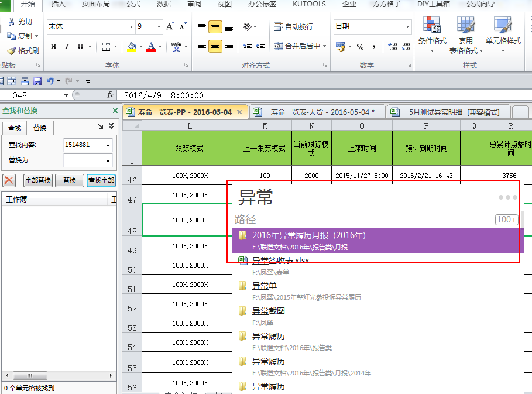532x394 pixels.
Task: Open the 方方格子 ribbon tab
Action: pos(386,4)
